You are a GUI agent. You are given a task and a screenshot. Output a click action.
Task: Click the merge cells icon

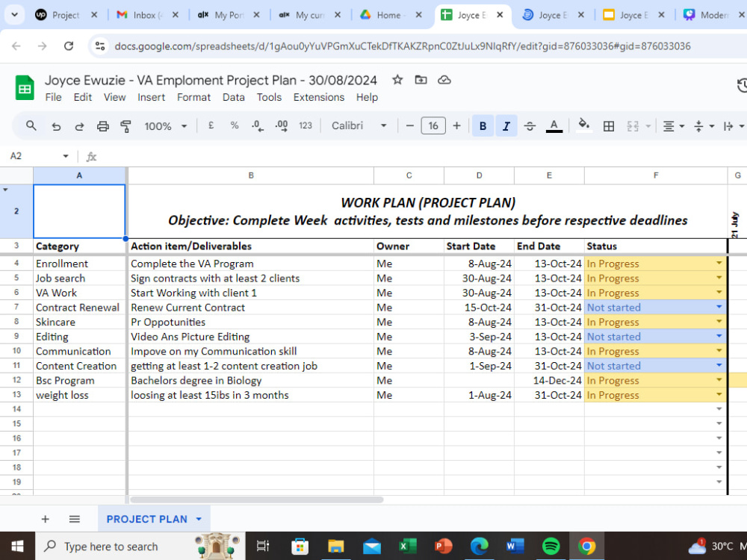[x=633, y=126]
